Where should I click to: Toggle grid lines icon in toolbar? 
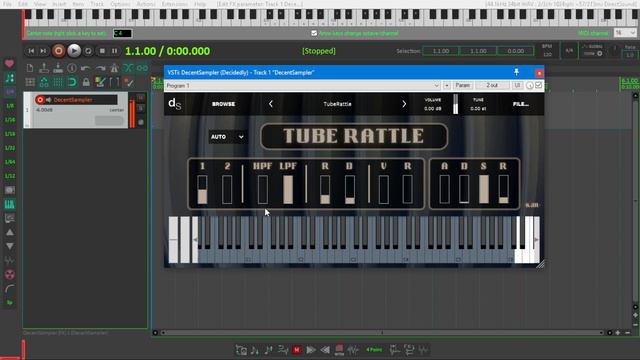click(x=58, y=82)
